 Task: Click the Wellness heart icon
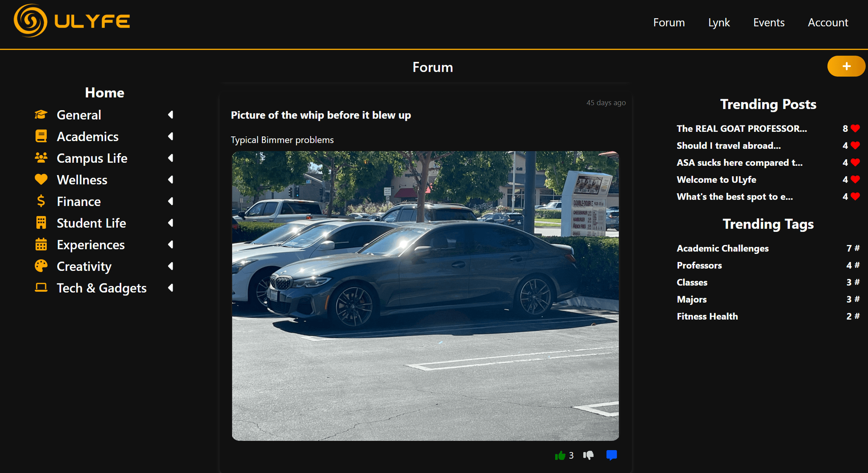41,179
